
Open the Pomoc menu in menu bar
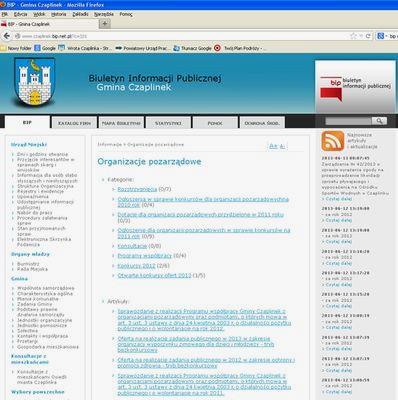[126, 14]
